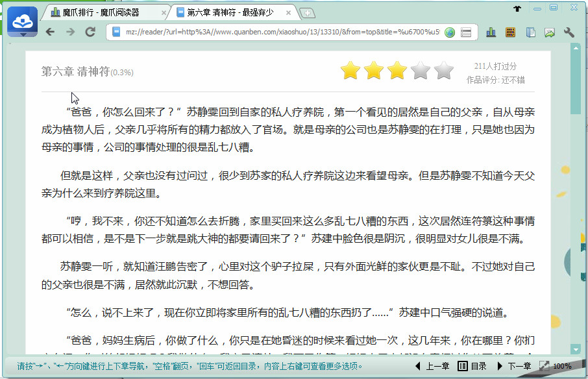Go back to the previous page
The width and height of the screenshot is (588, 379).
point(51,32)
